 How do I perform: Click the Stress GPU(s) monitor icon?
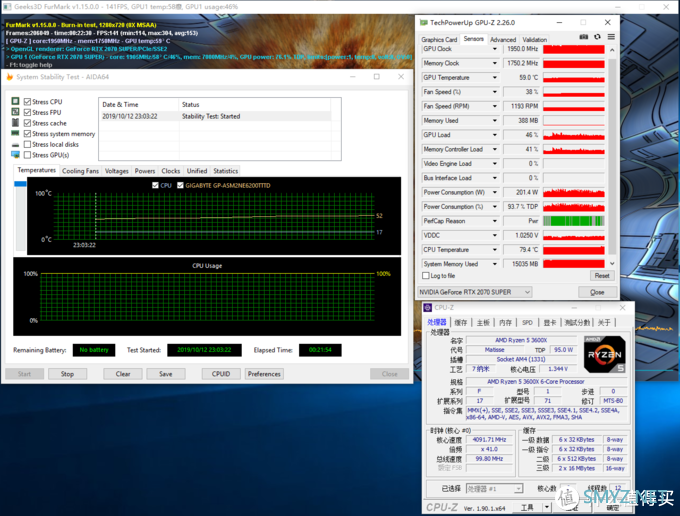pyautogui.click(x=15, y=155)
